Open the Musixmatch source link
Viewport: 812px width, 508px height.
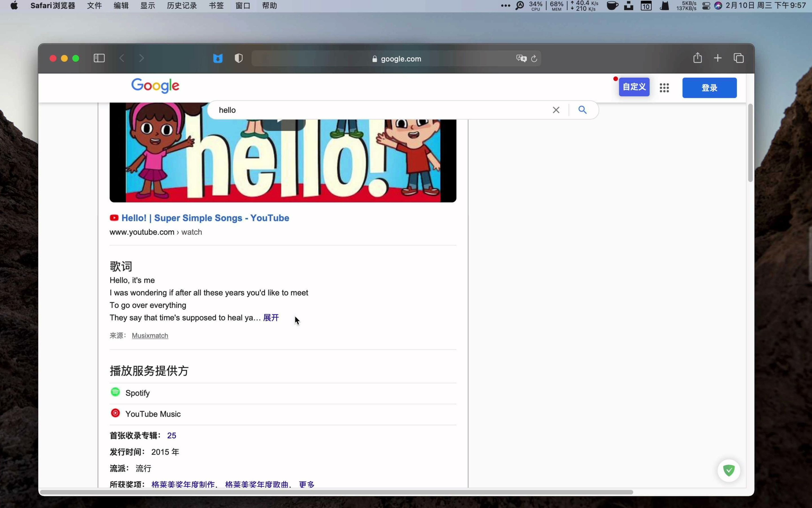click(x=150, y=335)
